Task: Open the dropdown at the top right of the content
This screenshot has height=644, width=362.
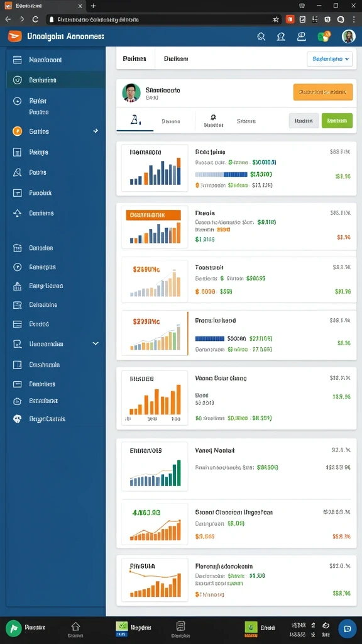Action: 329,59
